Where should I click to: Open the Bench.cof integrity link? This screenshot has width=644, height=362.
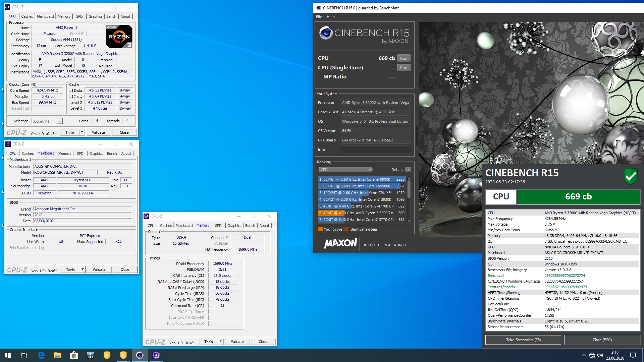496,276
